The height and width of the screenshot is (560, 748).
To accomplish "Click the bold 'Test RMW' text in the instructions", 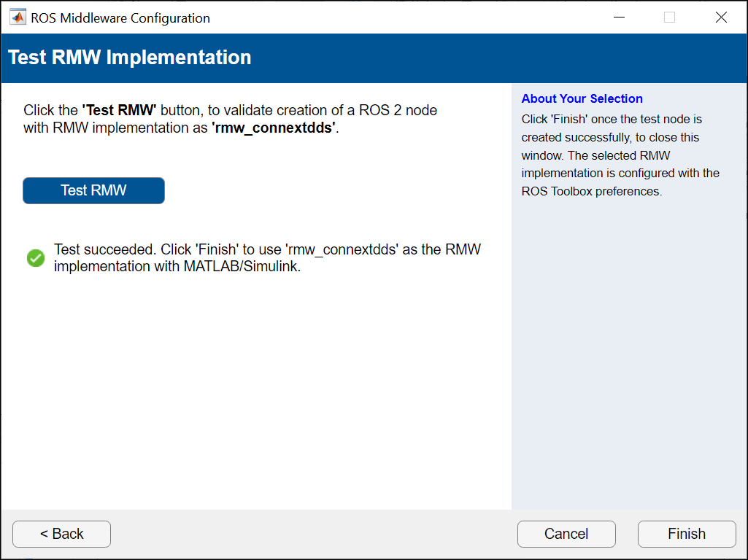I will point(119,111).
